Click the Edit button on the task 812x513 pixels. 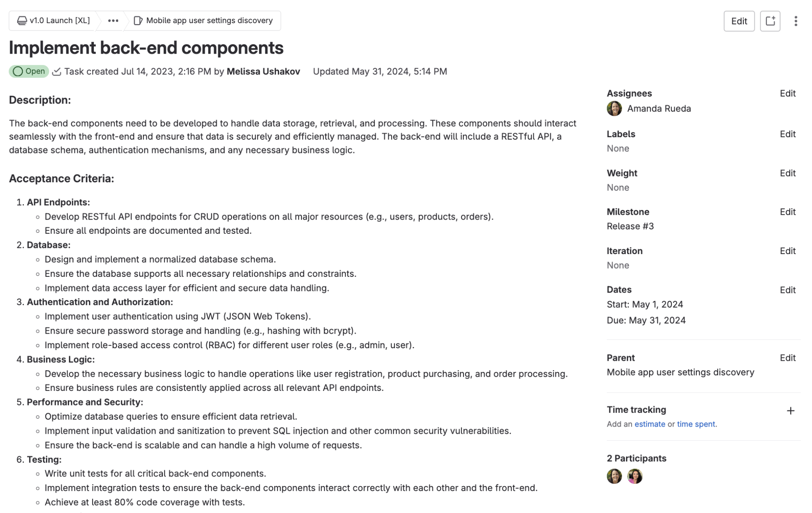[x=738, y=21]
